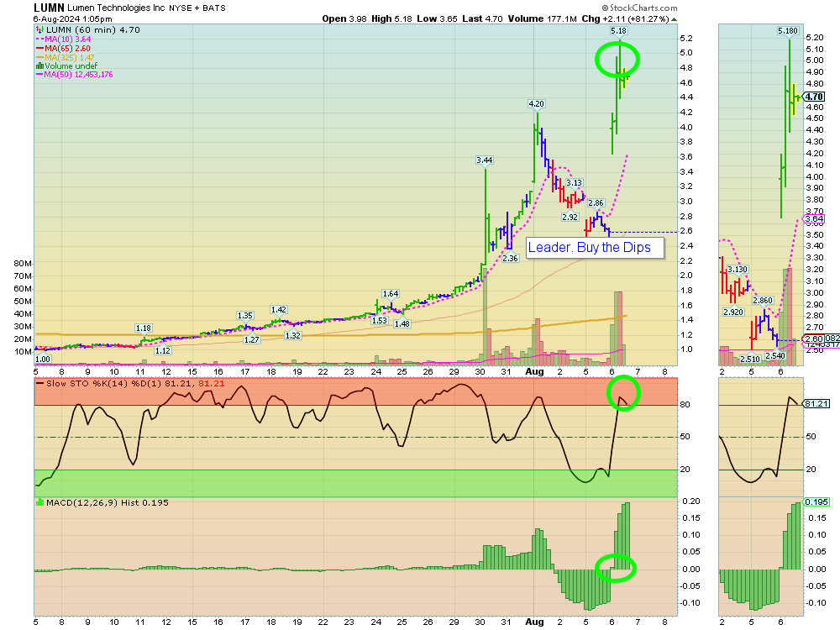Click the Leader. Buy the Dips annotation box
This screenshot has height=630, width=840.
click(x=595, y=248)
